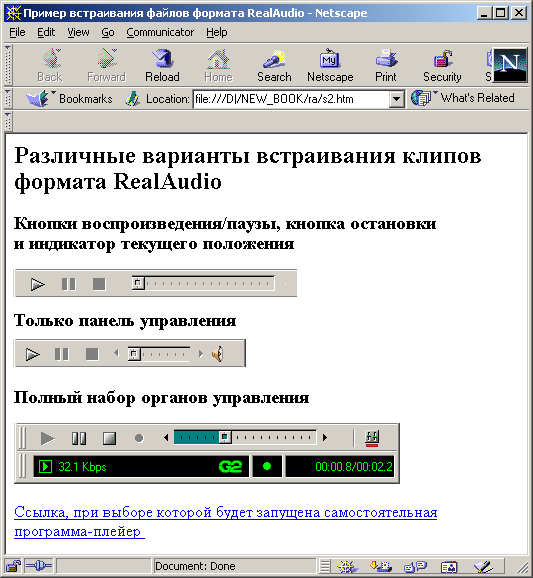Click the 32.1 Kbps bitrate readout

82,467
